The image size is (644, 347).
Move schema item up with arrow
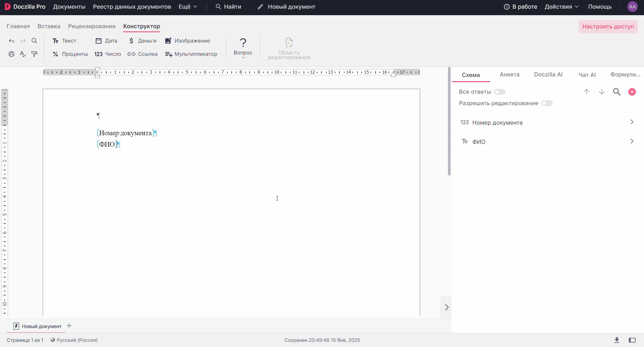pyautogui.click(x=587, y=92)
